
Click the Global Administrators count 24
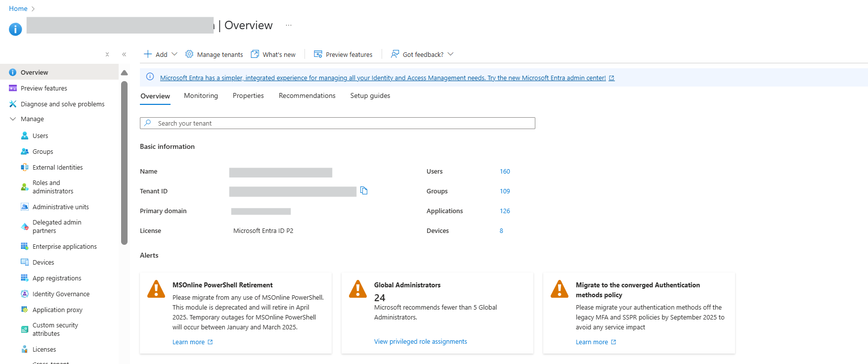tap(380, 298)
